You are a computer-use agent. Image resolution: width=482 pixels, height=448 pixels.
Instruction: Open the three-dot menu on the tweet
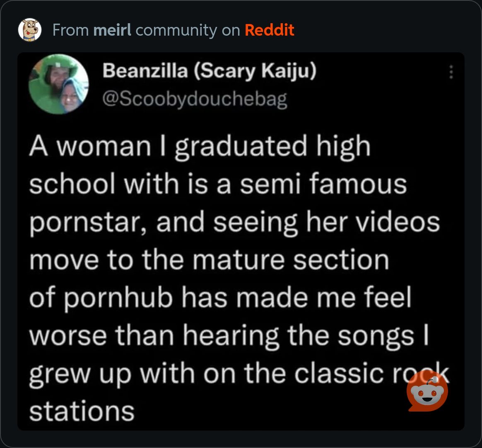pyautogui.click(x=451, y=73)
